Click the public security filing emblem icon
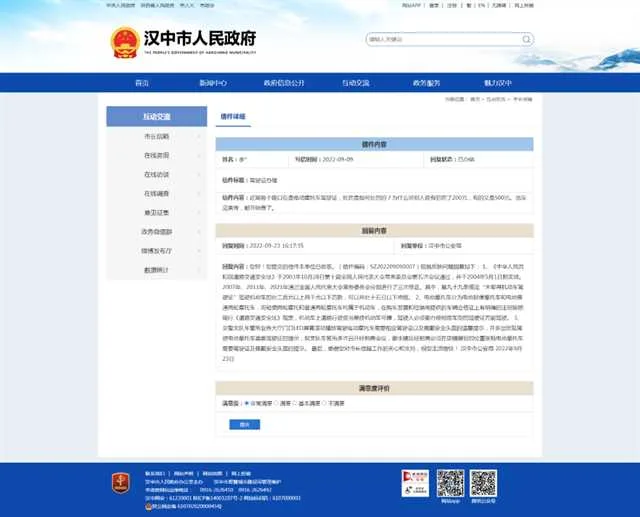640x517 pixels. pos(149,506)
